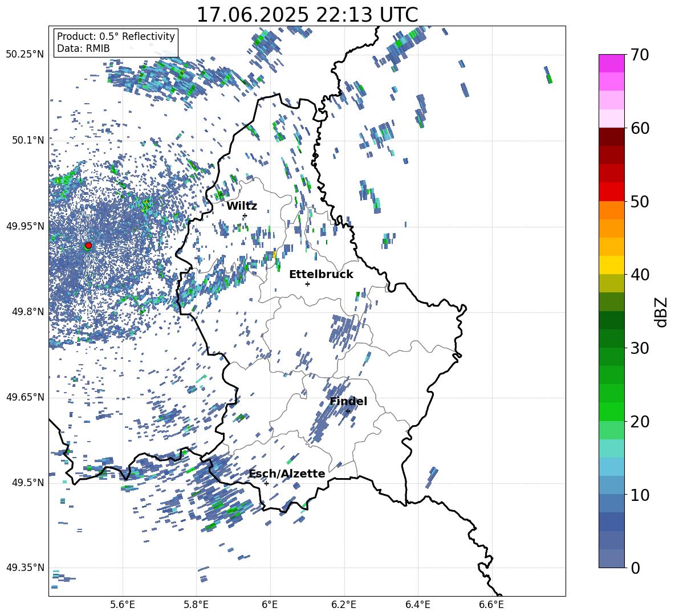Click the title 17.06.2025 22:13 UTC
Screen dimensions: 675x616
click(307, 15)
